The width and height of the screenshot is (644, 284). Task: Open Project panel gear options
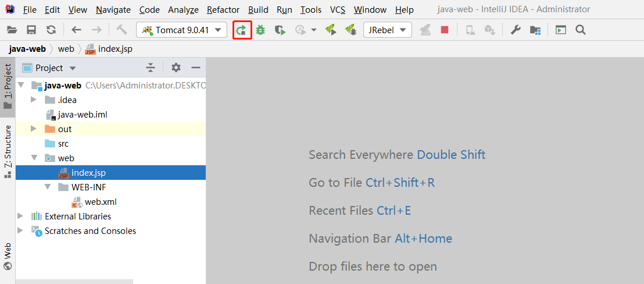point(176,68)
